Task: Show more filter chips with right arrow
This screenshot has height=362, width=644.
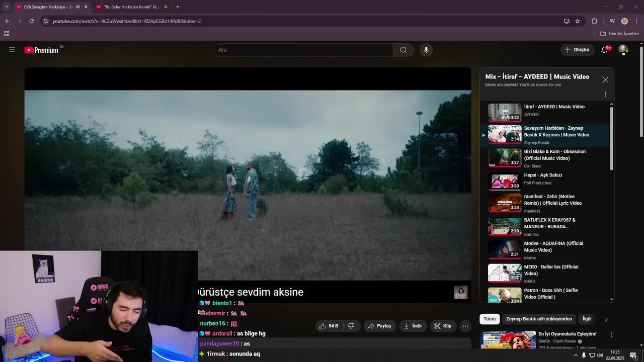Action: pyautogui.click(x=606, y=319)
